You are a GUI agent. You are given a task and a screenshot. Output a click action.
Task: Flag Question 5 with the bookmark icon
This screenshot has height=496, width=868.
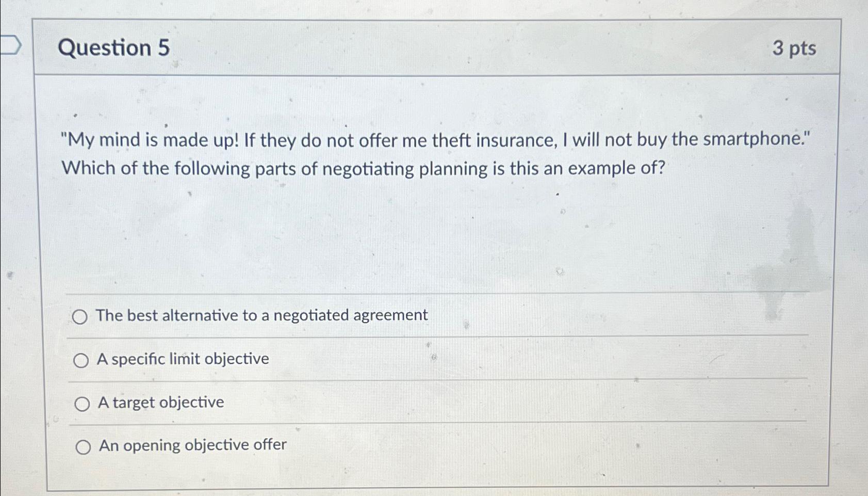pos(9,45)
